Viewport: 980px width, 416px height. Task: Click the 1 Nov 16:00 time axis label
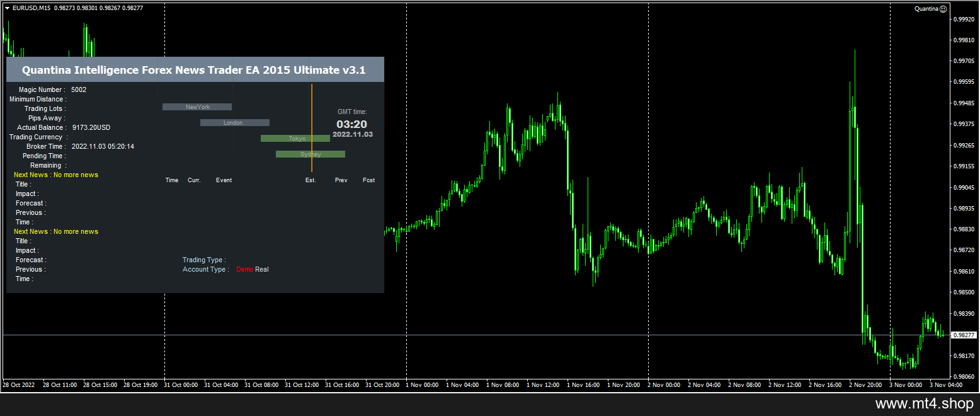tap(583, 384)
